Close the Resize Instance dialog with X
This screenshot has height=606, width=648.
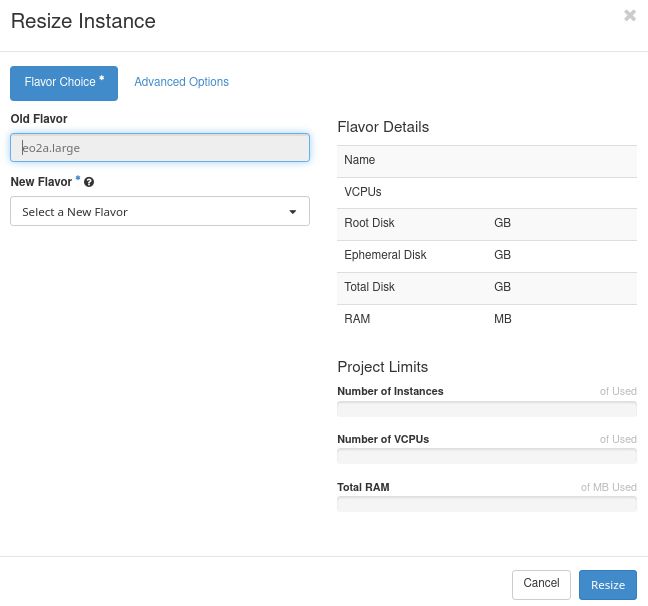click(x=629, y=16)
